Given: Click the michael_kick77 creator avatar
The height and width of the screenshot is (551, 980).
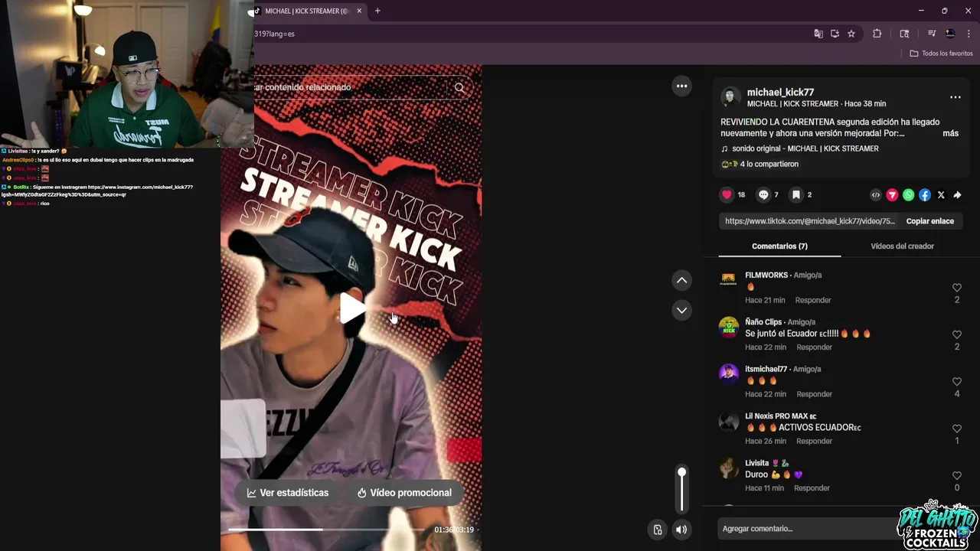Looking at the screenshot, I should pyautogui.click(x=730, y=97).
